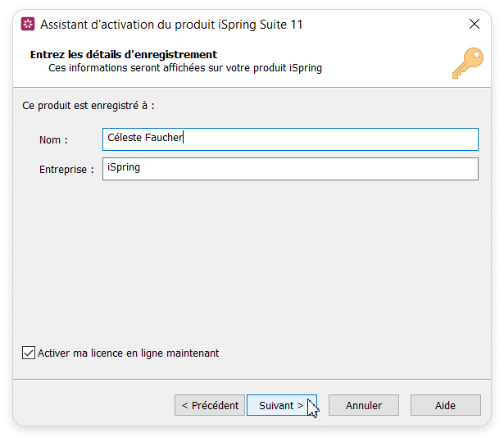504x442 pixels.
Task: Go back with the Précédent button
Action: click(x=210, y=405)
